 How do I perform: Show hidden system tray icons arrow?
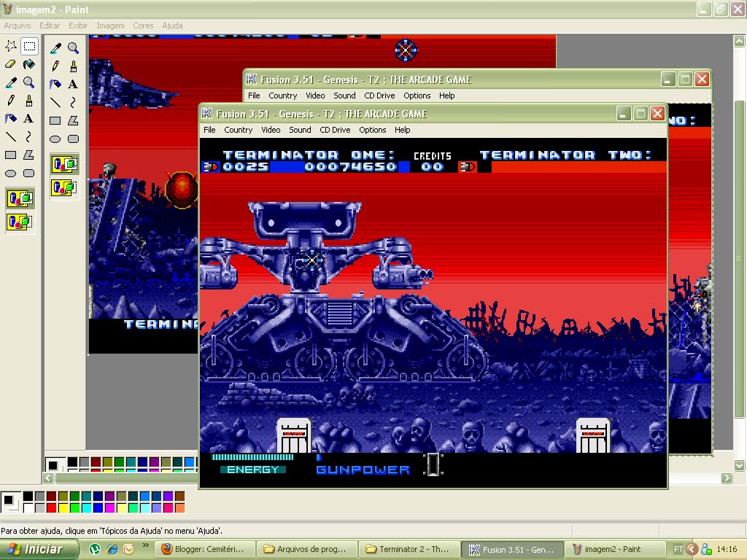tap(692, 549)
